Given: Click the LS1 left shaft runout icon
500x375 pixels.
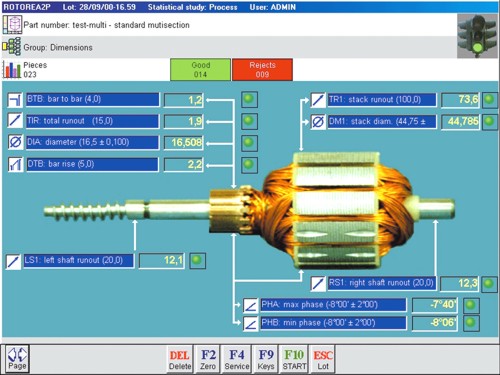Looking at the screenshot, I should pos(13,261).
